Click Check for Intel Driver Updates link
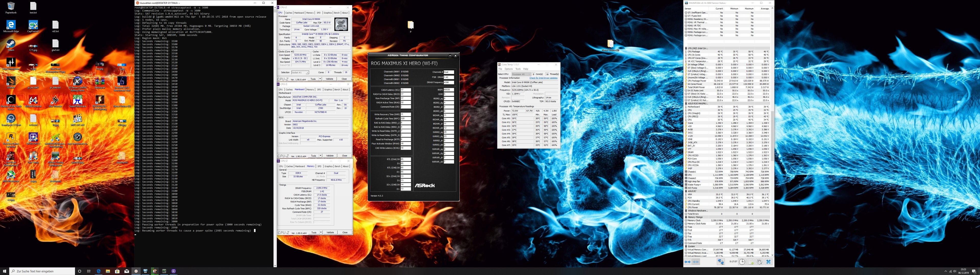980x275 pixels. click(543, 78)
